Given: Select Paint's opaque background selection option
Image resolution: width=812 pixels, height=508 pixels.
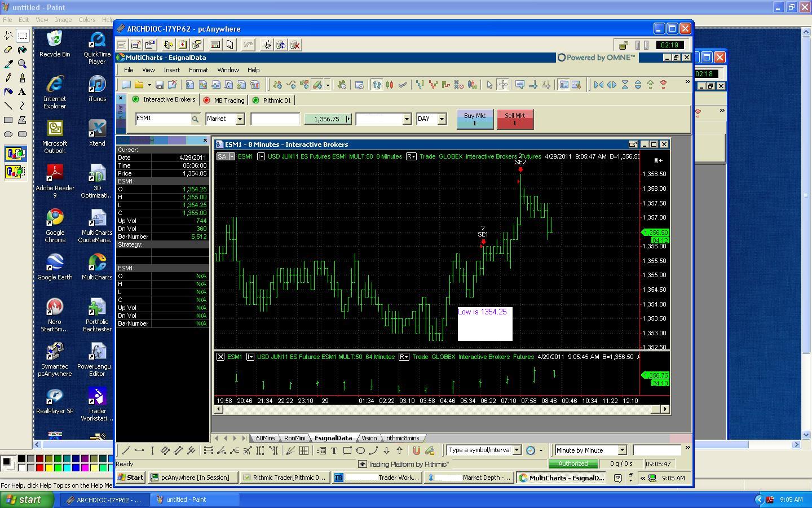Looking at the screenshot, I should click(15, 154).
